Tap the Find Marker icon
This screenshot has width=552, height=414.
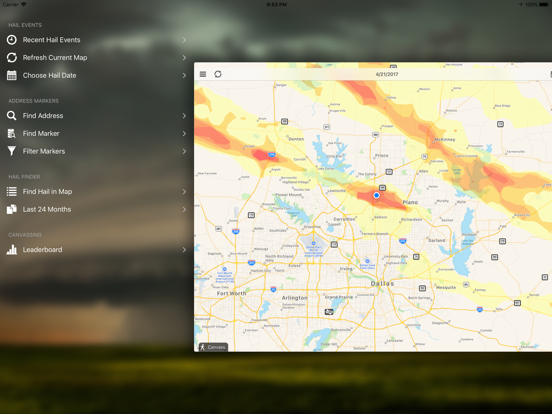tap(12, 133)
